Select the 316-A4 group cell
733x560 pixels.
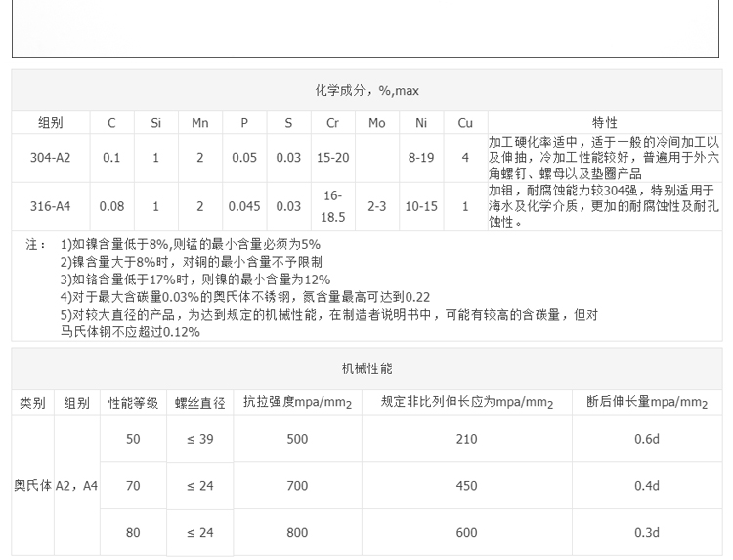click(50, 206)
